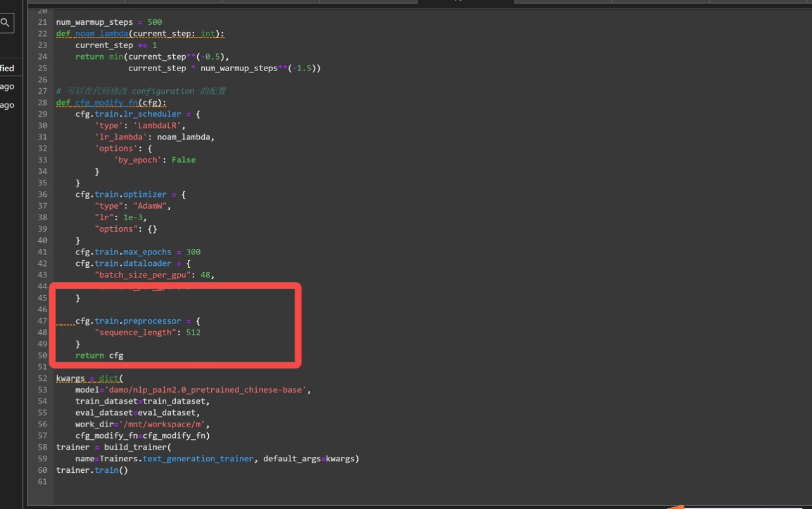Click the "sequence_length": 512 entry
This screenshot has width=812, height=509.
(148, 333)
